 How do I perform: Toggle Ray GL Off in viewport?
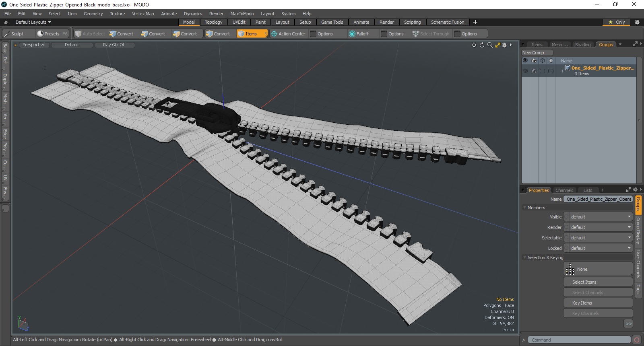[114, 45]
